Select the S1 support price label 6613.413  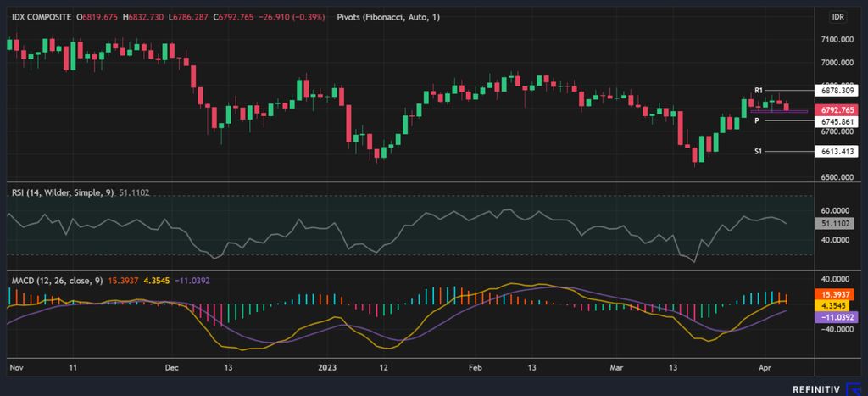pyautogui.click(x=837, y=151)
